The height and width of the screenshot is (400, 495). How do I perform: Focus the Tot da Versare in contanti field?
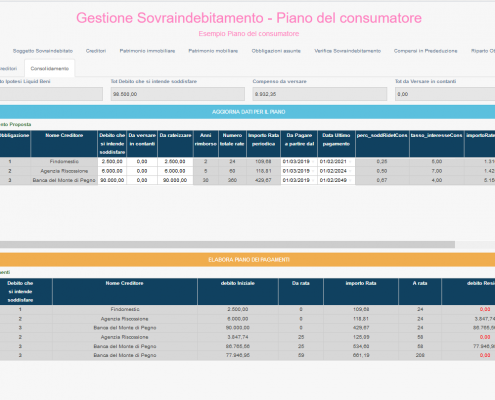coord(445,94)
